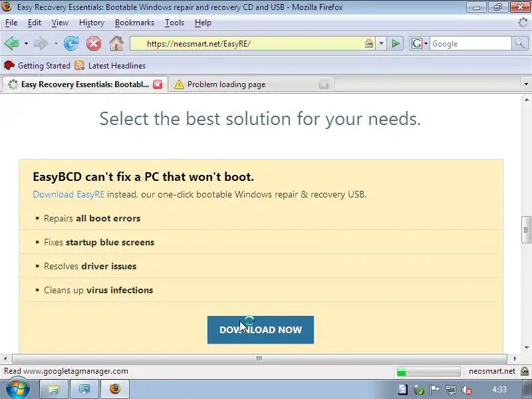The height and width of the screenshot is (399, 532).
Task: Open the Forward history dropdown arrow
Action: [56, 44]
